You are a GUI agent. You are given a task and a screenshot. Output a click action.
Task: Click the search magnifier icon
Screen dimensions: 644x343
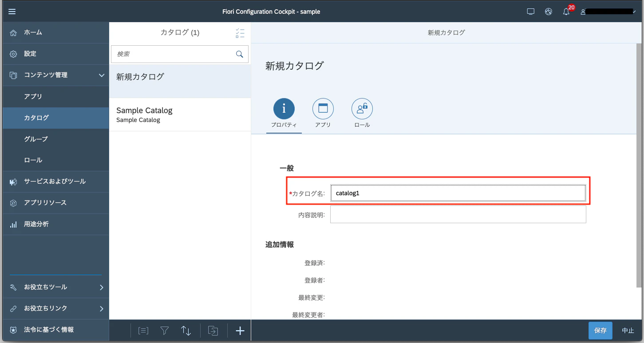tap(239, 54)
